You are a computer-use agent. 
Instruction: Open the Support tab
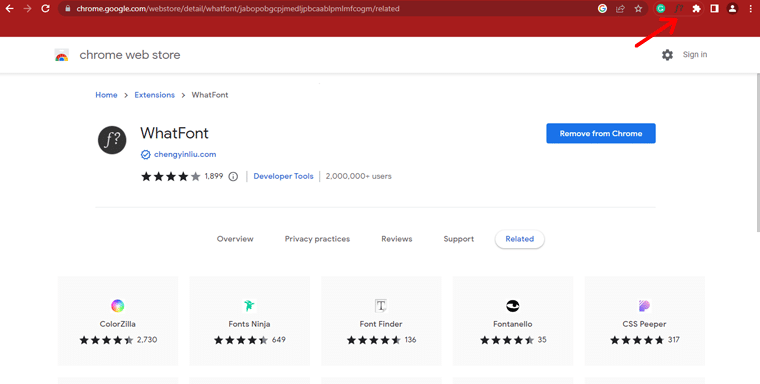[x=459, y=239]
